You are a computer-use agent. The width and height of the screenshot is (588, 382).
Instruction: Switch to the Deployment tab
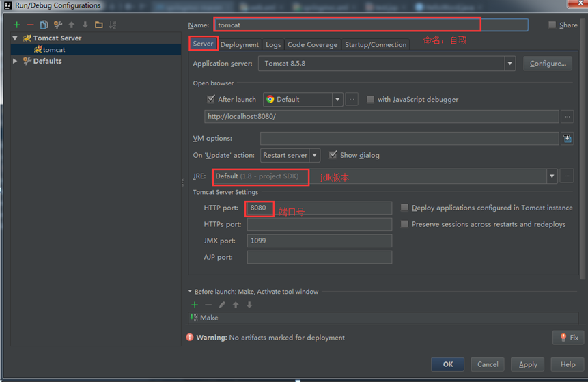(239, 44)
